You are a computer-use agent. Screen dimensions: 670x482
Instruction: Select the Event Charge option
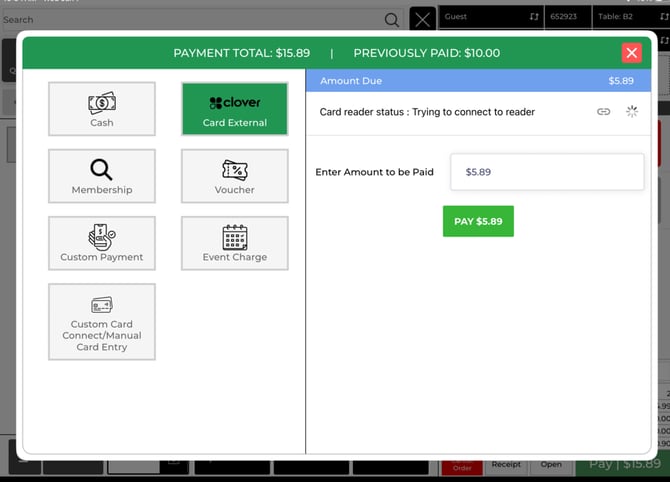tap(234, 243)
